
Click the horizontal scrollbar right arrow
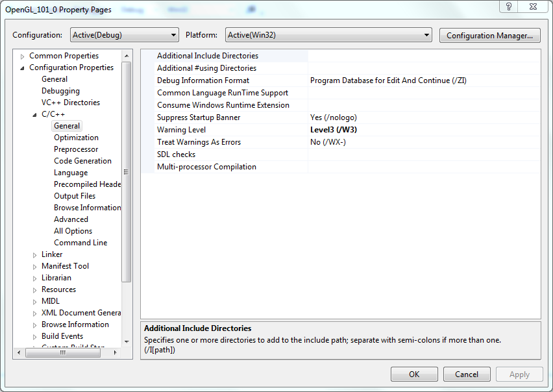[x=115, y=352]
